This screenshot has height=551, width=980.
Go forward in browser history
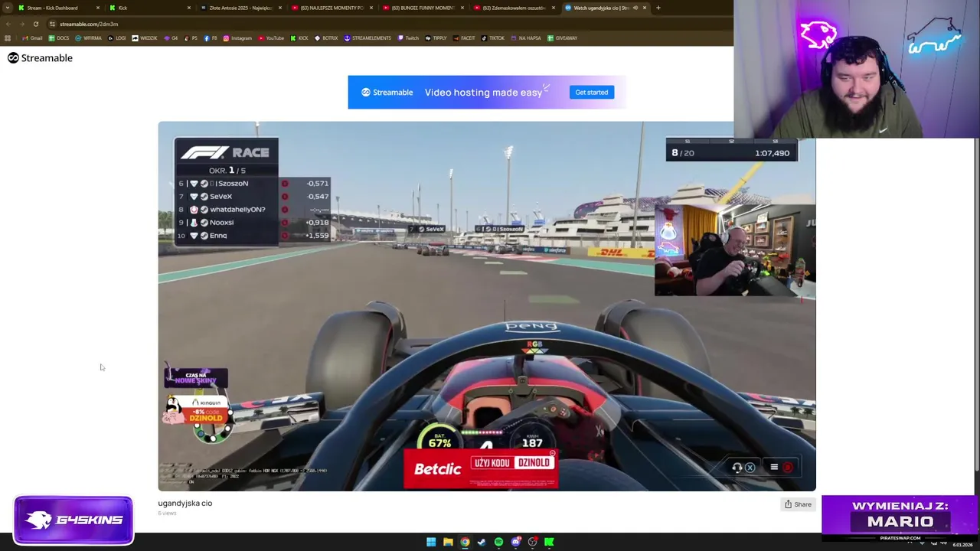[21, 24]
